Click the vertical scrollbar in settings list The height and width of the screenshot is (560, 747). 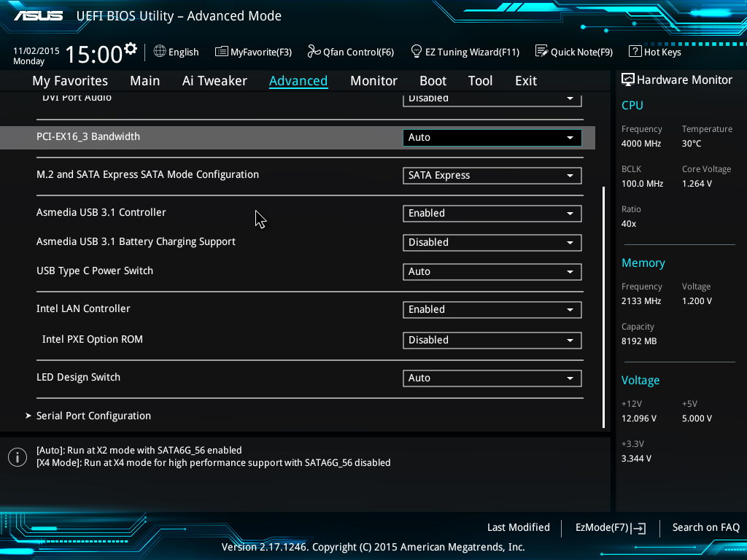(603, 306)
